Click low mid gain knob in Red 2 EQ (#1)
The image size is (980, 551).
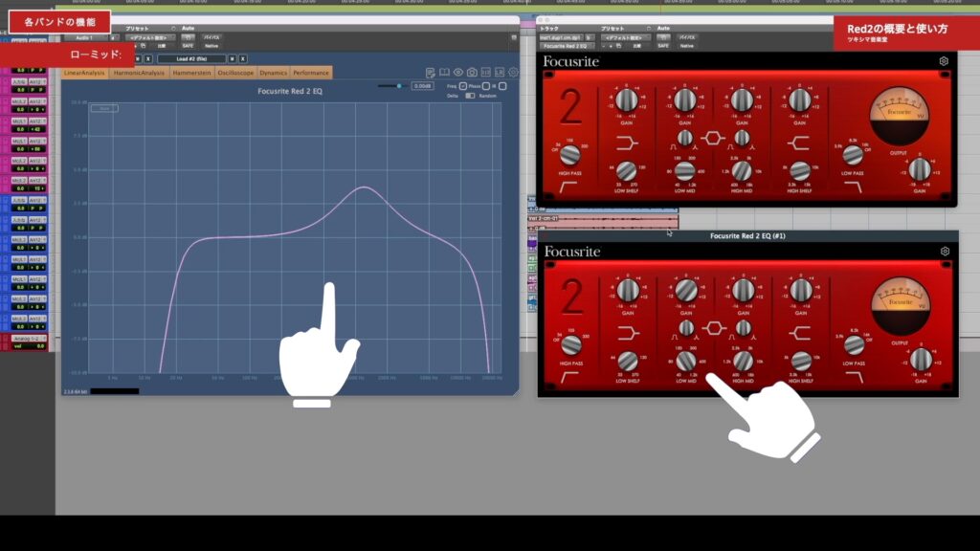pyautogui.click(x=685, y=291)
